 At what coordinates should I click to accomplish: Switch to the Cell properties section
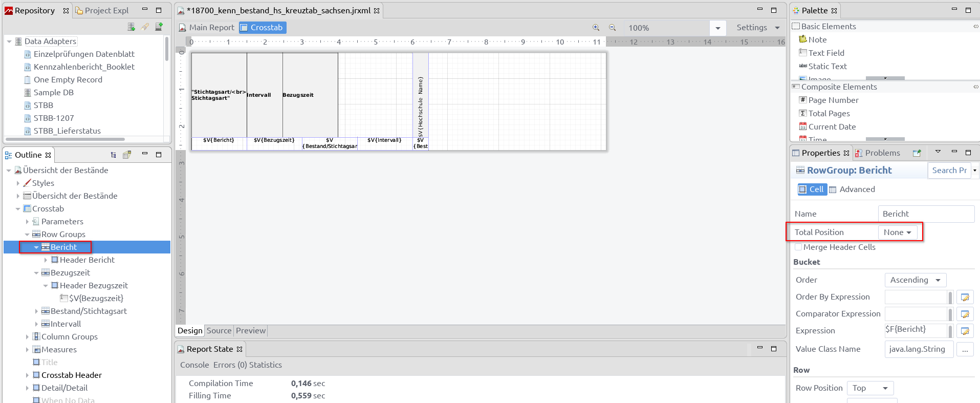tap(812, 189)
